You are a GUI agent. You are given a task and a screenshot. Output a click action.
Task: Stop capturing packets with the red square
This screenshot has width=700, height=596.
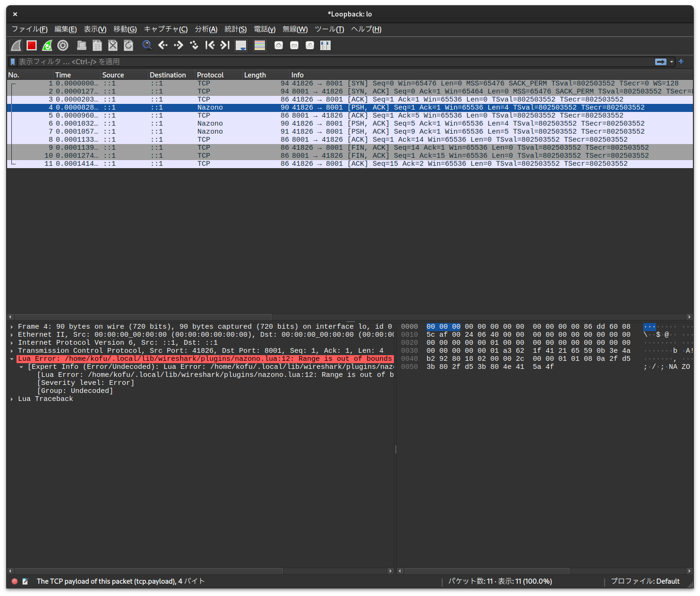[32, 45]
